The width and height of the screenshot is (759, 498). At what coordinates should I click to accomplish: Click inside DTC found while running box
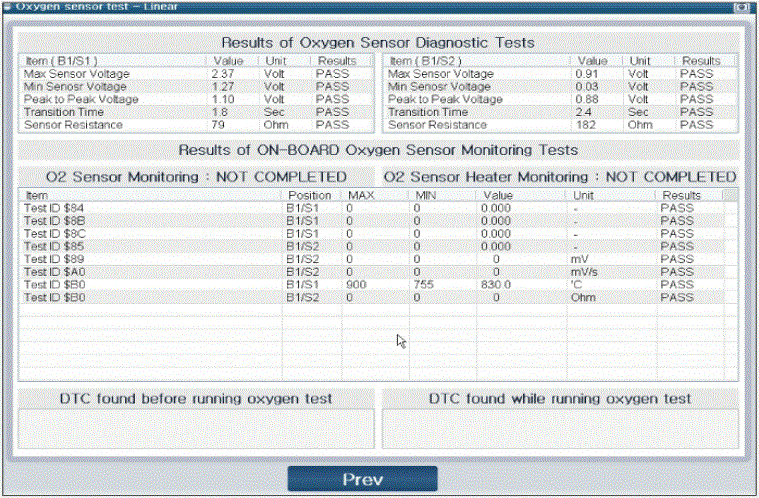(x=559, y=428)
